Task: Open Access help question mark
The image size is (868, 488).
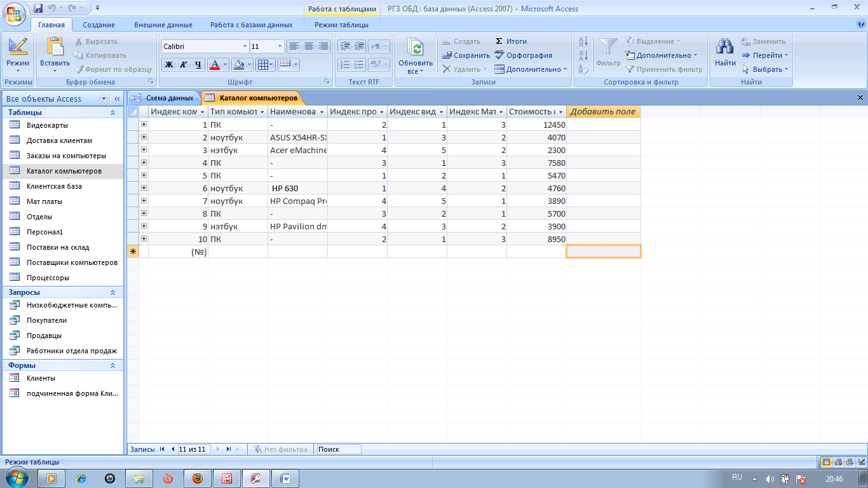Action: click(x=861, y=24)
